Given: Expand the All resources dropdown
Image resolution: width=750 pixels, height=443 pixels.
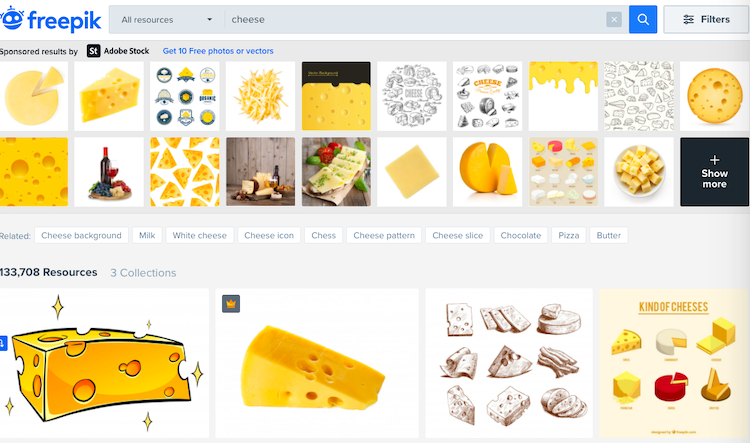Looking at the screenshot, I should 166,20.
